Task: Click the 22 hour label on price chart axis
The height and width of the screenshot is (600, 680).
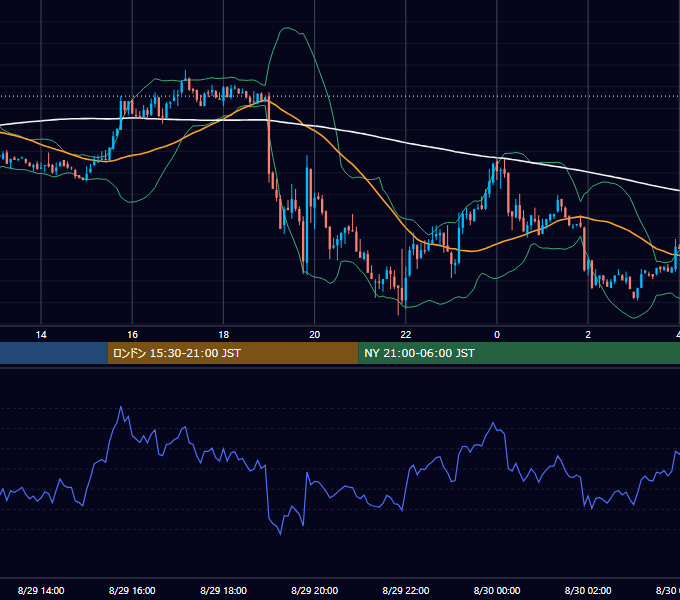Action: [405, 335]
